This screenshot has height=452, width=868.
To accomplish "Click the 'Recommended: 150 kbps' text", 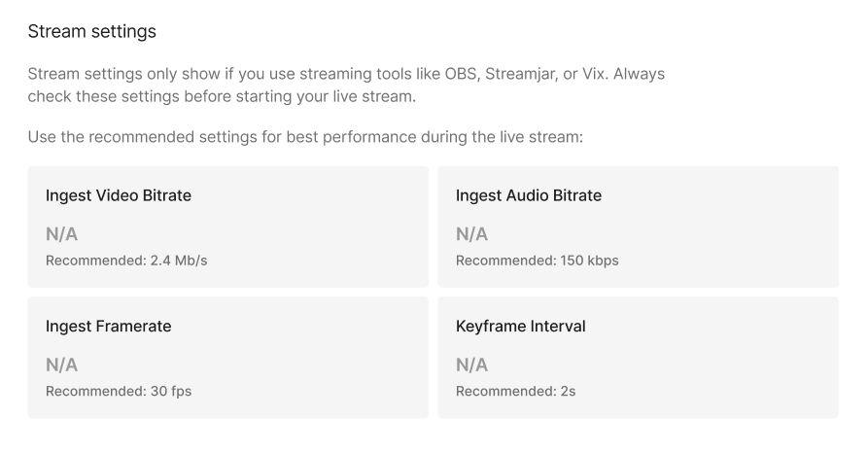I will coord(538,261).
